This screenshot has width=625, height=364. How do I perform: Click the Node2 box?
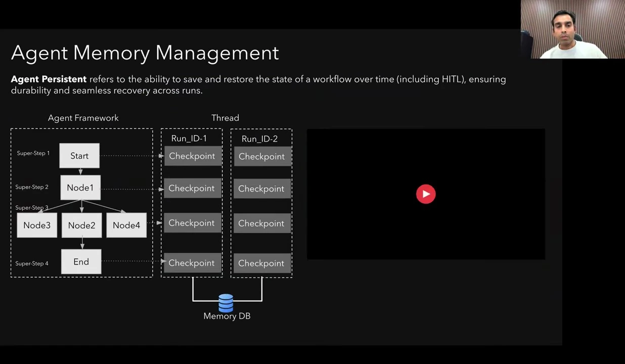[81, 225]
